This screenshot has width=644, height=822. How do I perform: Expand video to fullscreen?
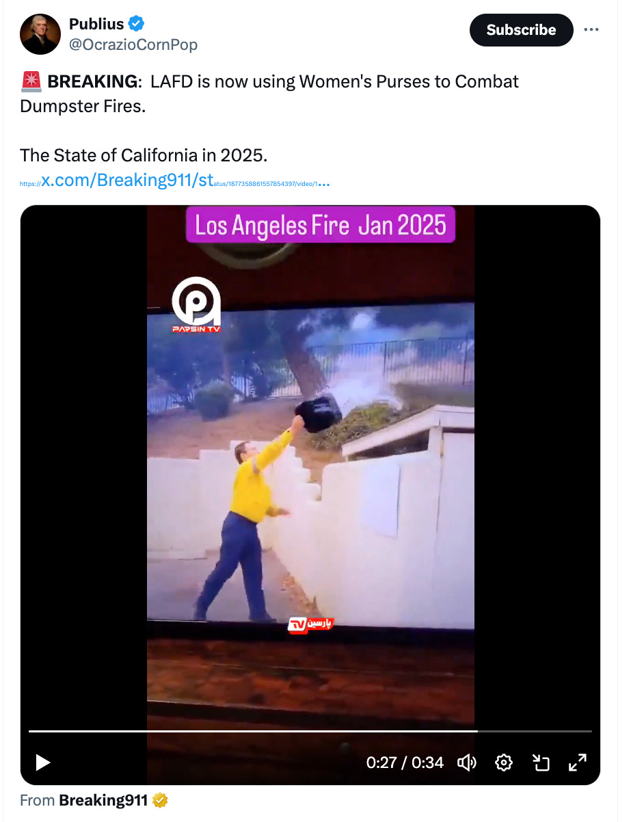click(x=578, y=763)
